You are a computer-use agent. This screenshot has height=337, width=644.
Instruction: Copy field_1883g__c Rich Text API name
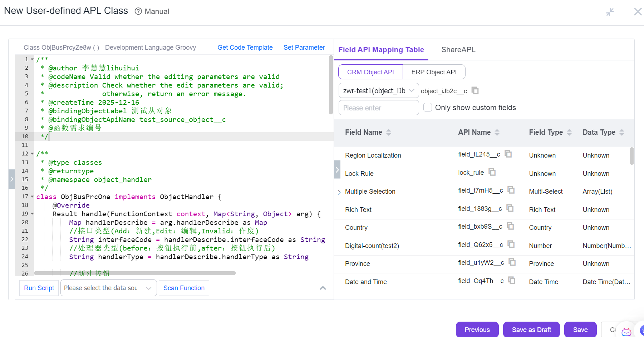point(510,208)
